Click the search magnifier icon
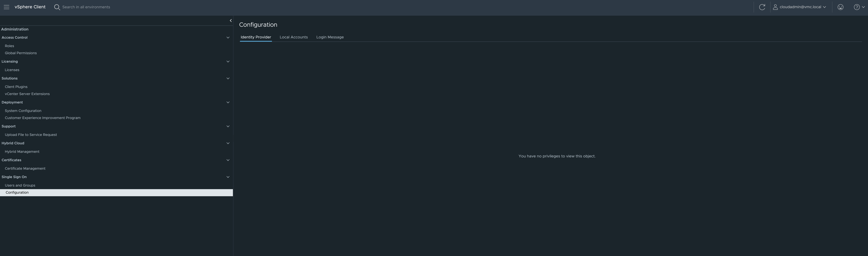The width and height of the screenshot is (868, 256). pos(57,7)
